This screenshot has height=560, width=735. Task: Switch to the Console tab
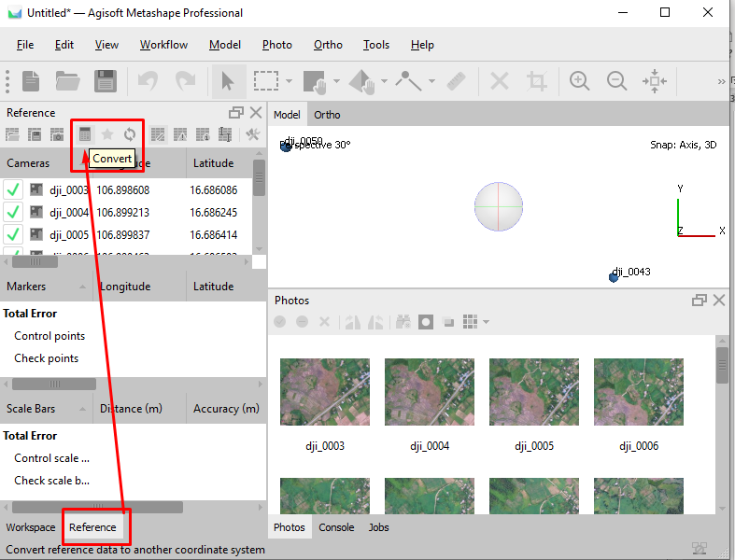(336, 527)
